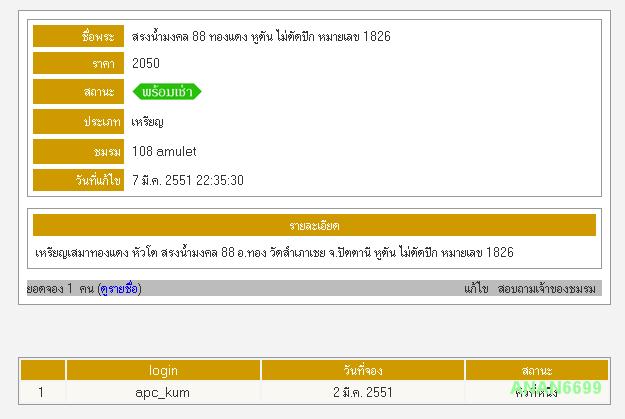Click the ราคา label cell

point(78,63)
